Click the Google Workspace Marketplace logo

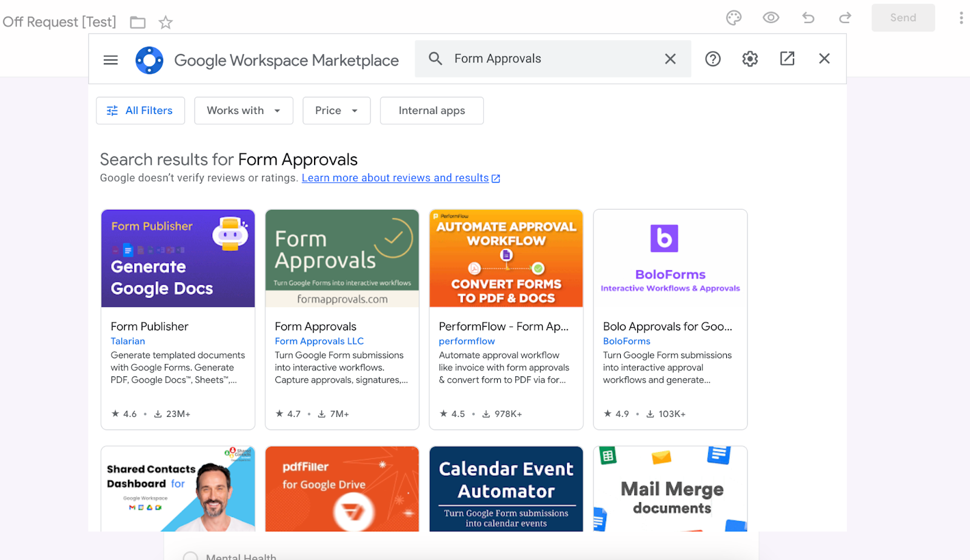point(149,60)
